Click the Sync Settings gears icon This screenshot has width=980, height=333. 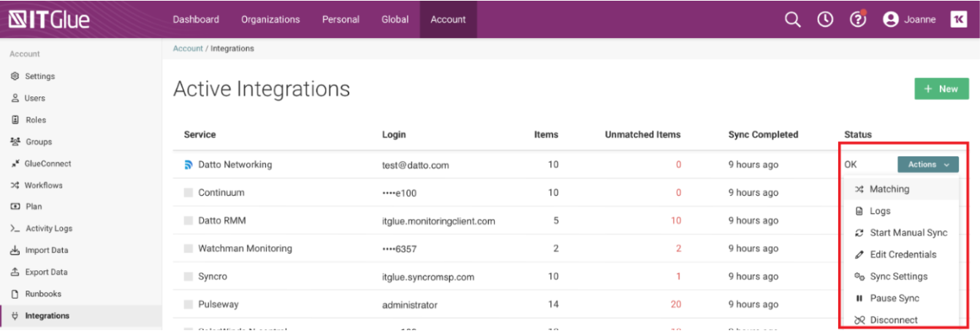tap(859, 277)
